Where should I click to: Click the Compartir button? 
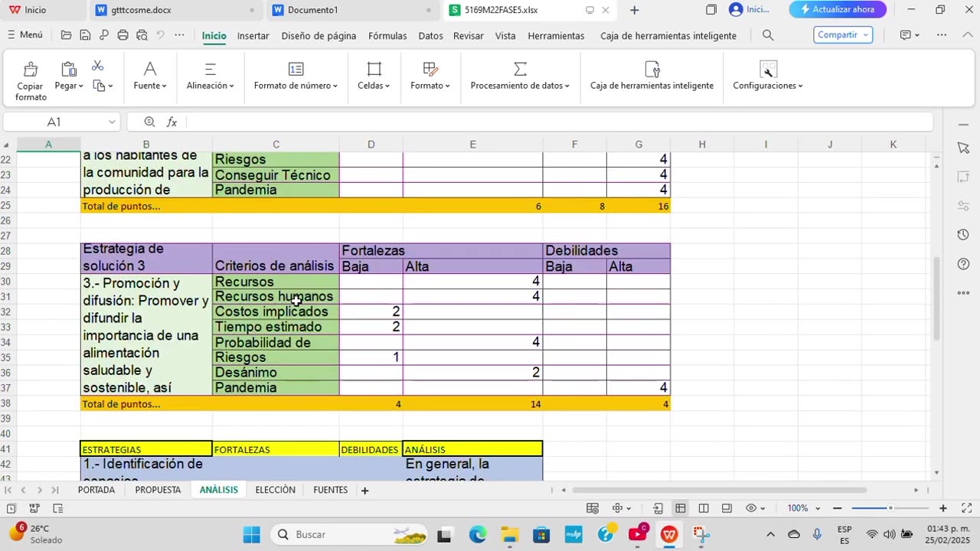842,34
